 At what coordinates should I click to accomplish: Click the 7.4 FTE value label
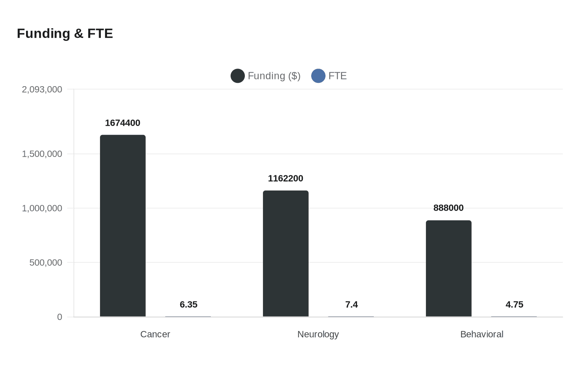pyautogui.click(x=352, y=305)
